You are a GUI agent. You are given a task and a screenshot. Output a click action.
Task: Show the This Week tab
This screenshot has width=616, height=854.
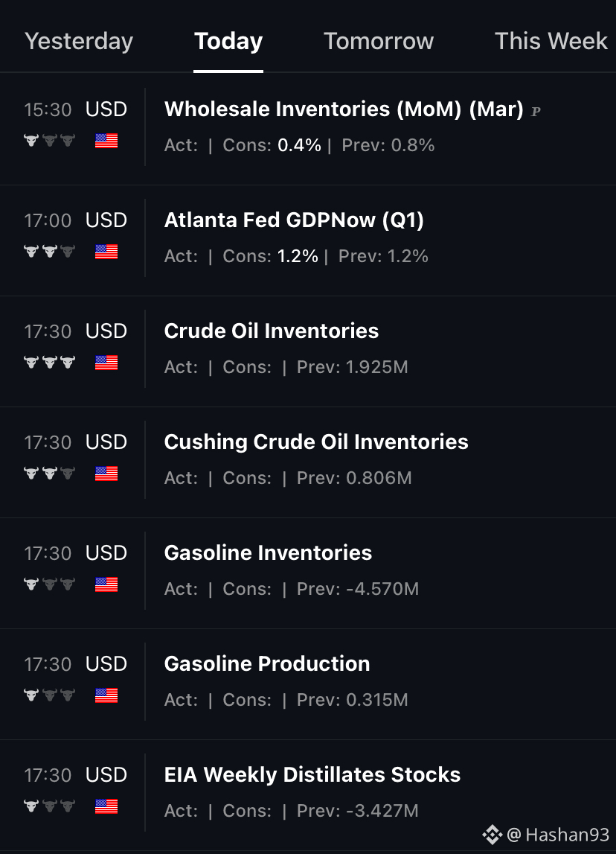(551, 42)
